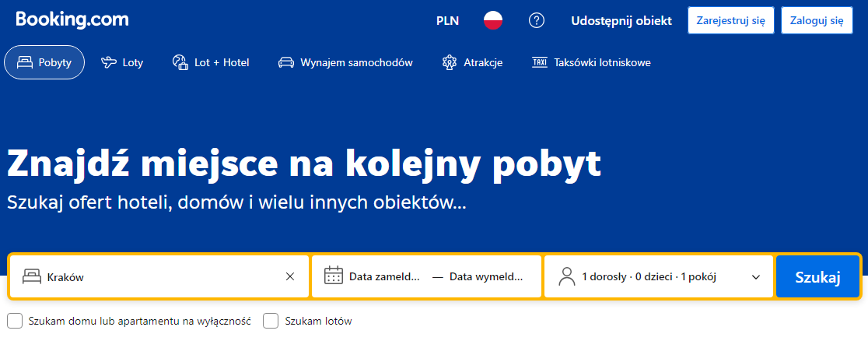Open the PLN currency selector
This screenshot has width=868, height=341.
447,21
